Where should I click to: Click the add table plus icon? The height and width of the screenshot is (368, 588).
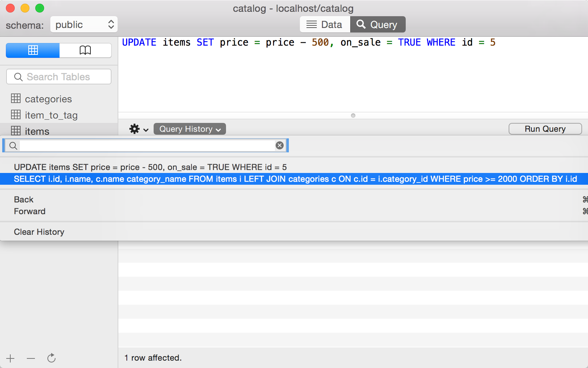[x=10, y=358]
